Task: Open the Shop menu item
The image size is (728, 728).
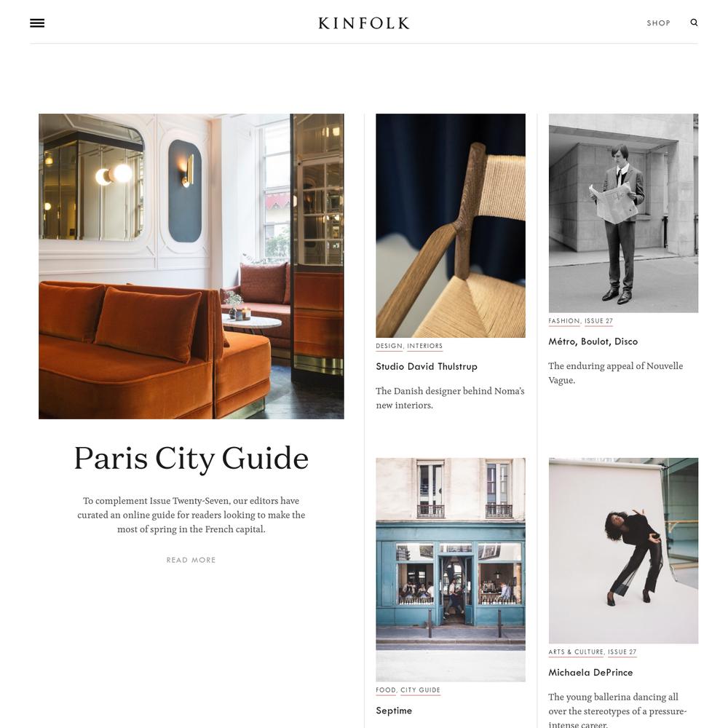Action: pyautogui.click(x=658, y=23)
